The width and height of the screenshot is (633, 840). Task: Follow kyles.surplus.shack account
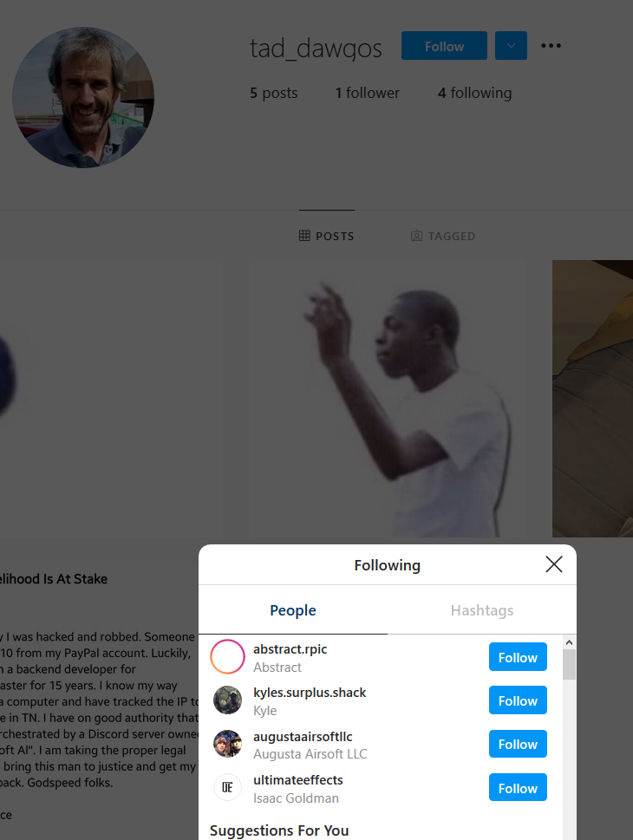click(x=518, y=700)
